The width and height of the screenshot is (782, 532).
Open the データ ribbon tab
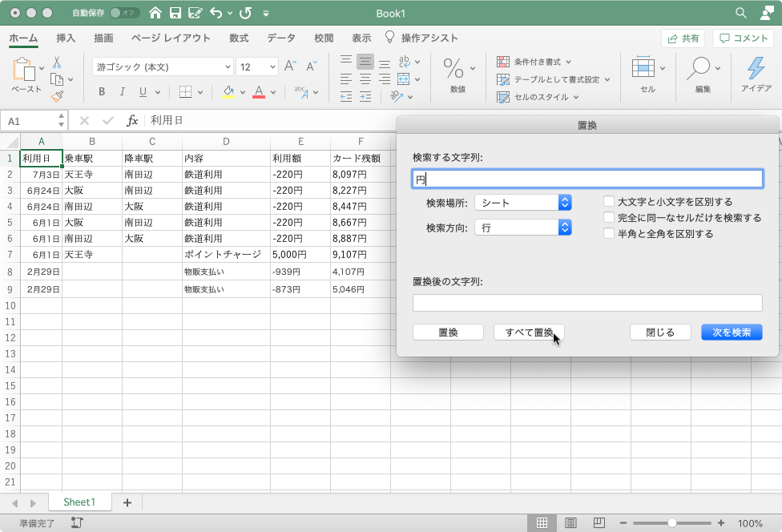pos(281,38)
